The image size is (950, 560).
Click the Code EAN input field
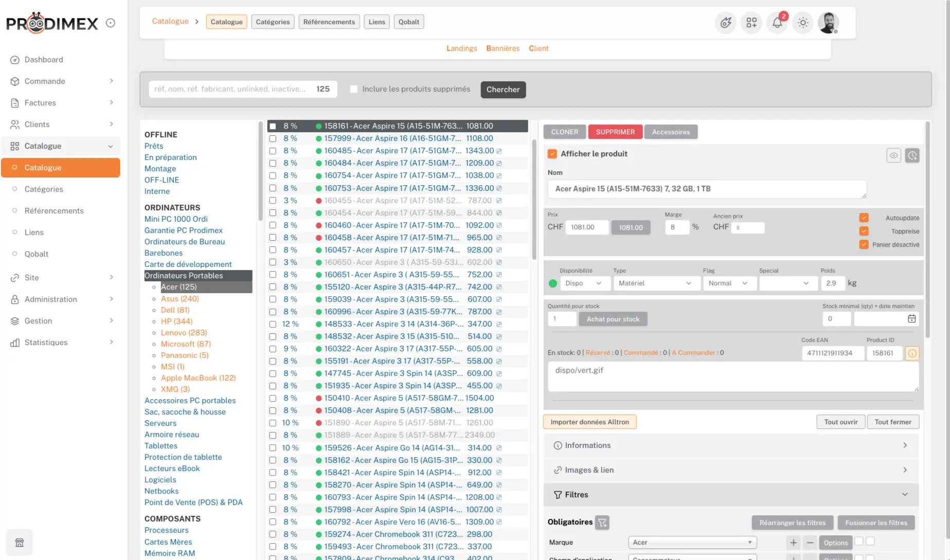coord(833,353)
